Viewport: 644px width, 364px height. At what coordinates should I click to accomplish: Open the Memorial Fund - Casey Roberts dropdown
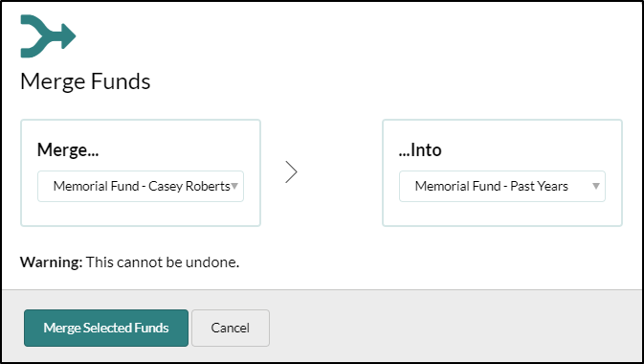point(141,187)
